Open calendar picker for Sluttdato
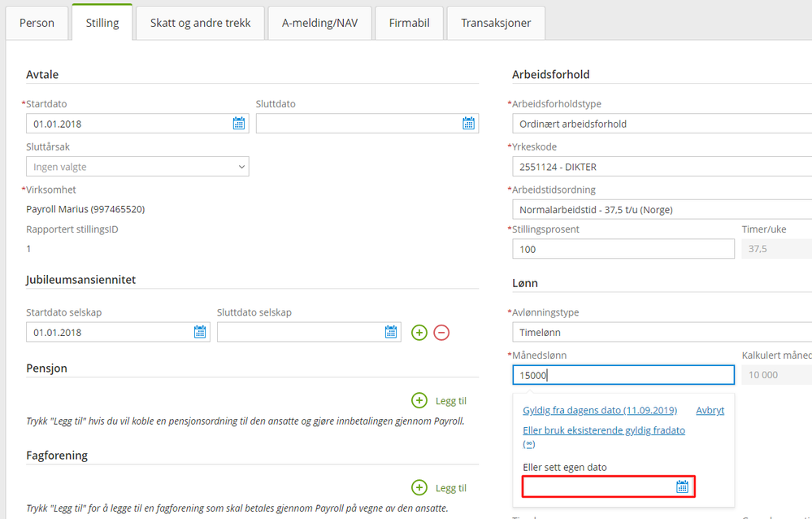This screenshot has height=519, width=812. pyautogui.click(x=468, y=124)
